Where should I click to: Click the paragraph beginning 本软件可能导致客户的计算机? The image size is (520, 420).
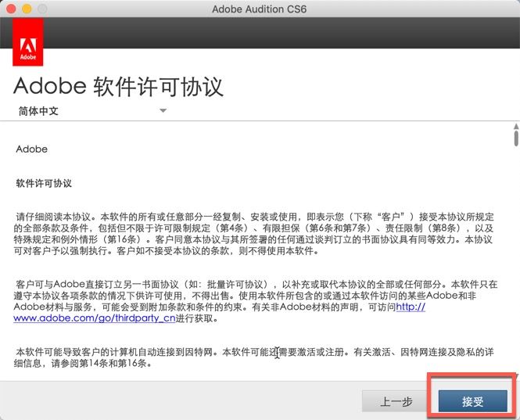click(x=253, y=357)
